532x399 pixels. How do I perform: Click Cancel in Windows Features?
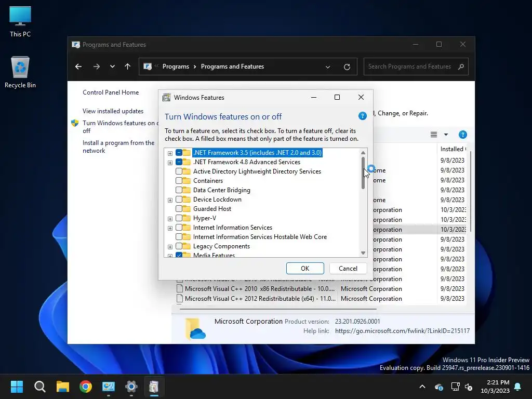tap(348, 269)
